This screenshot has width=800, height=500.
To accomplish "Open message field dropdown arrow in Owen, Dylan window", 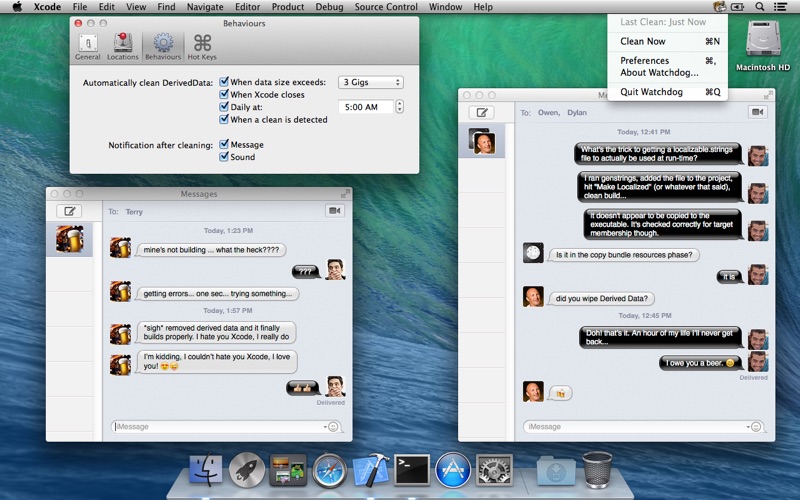I will pos(748,427).
